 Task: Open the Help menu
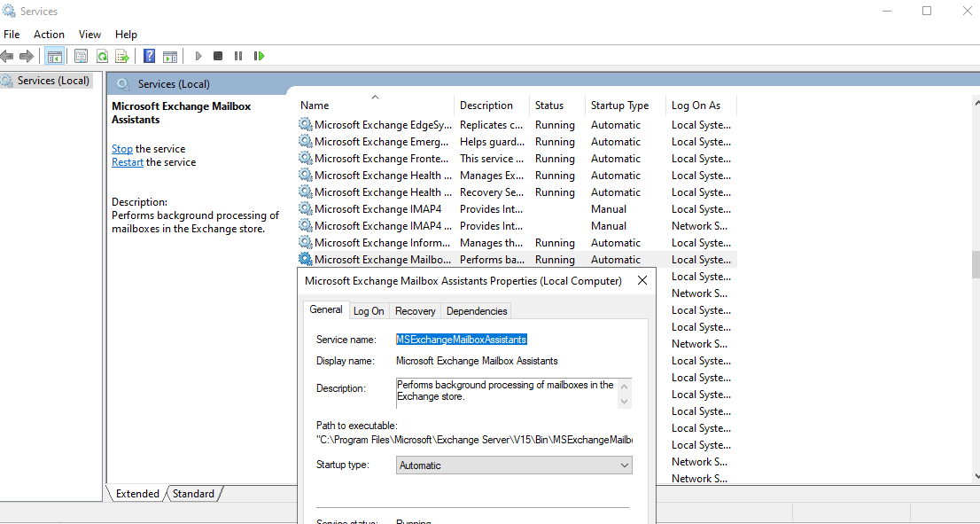click(126, 35)
